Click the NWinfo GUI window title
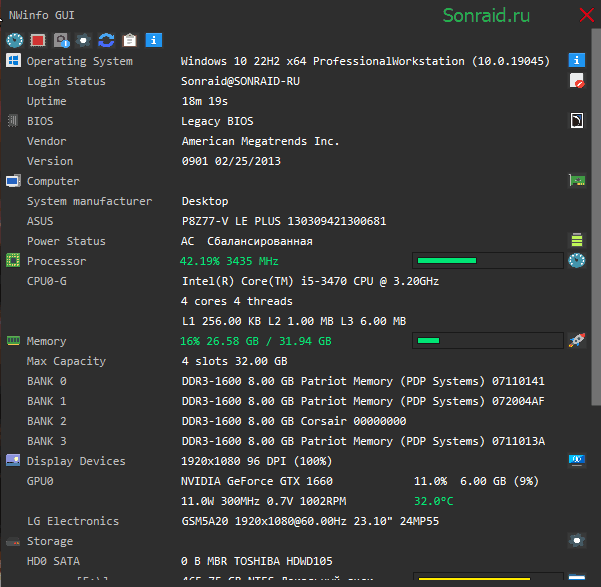Screen dimensions: 601x587 pos(41,15)
